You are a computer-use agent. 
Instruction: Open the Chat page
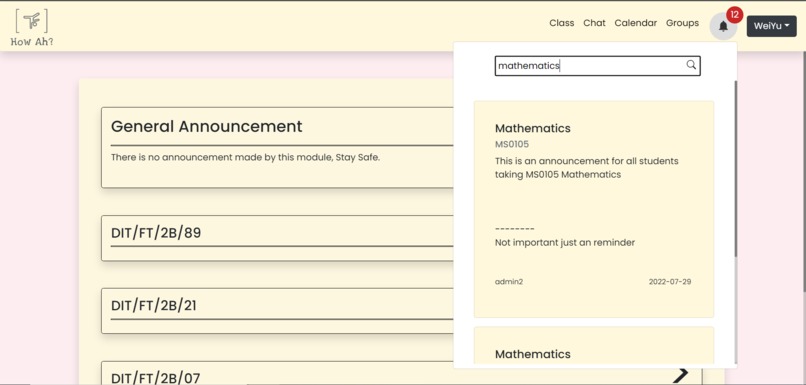(594, 23)
